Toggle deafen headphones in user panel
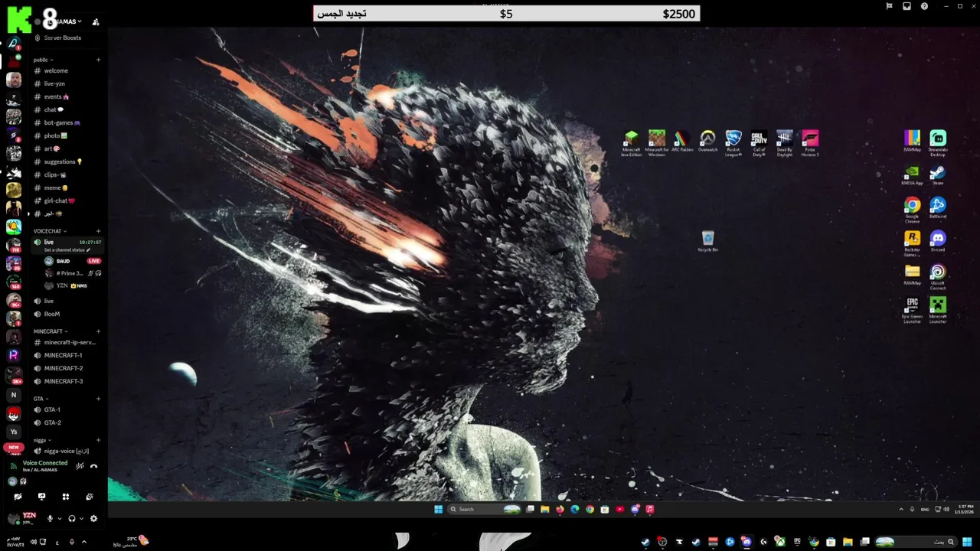980x551 pixels. point(72,519)
